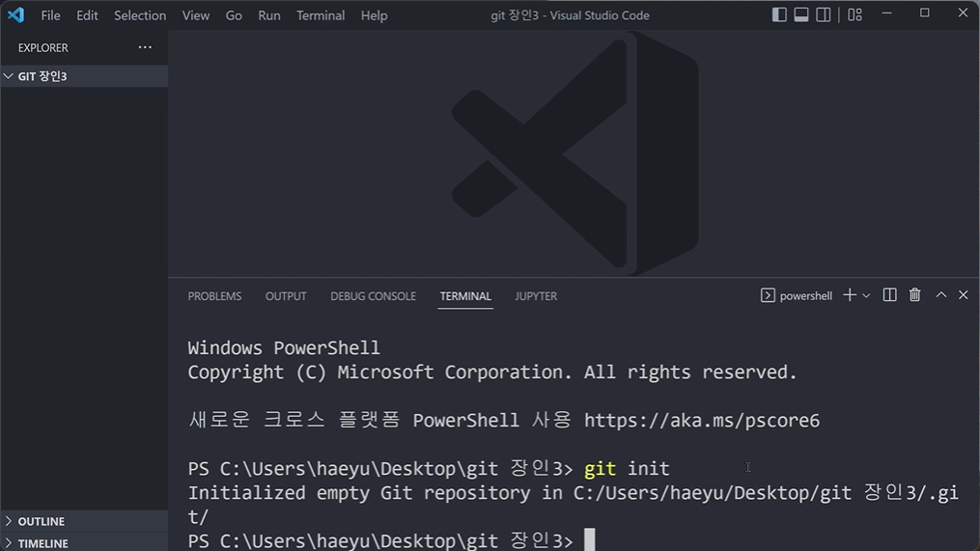Close the VS Code window
Viewport: 980px width, 551px height.
pyautogui.click(x=963, y=14)
